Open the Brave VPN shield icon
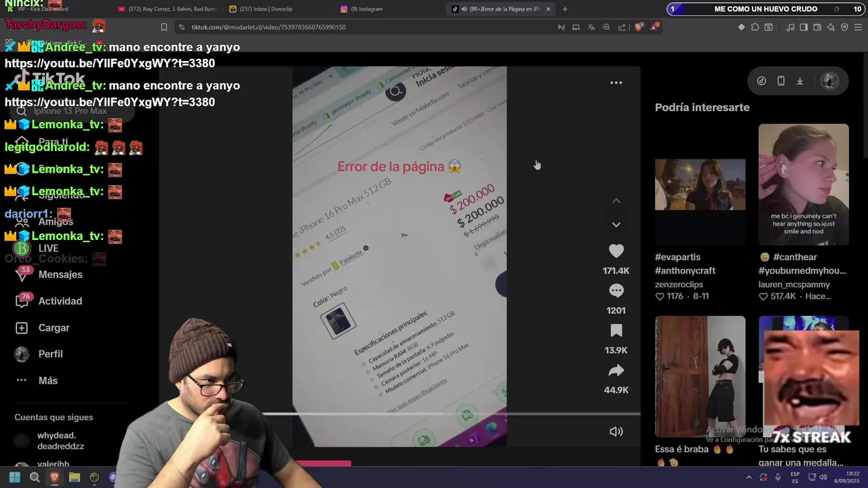Viewport: 868px width, 488px height. coord(844,27)
